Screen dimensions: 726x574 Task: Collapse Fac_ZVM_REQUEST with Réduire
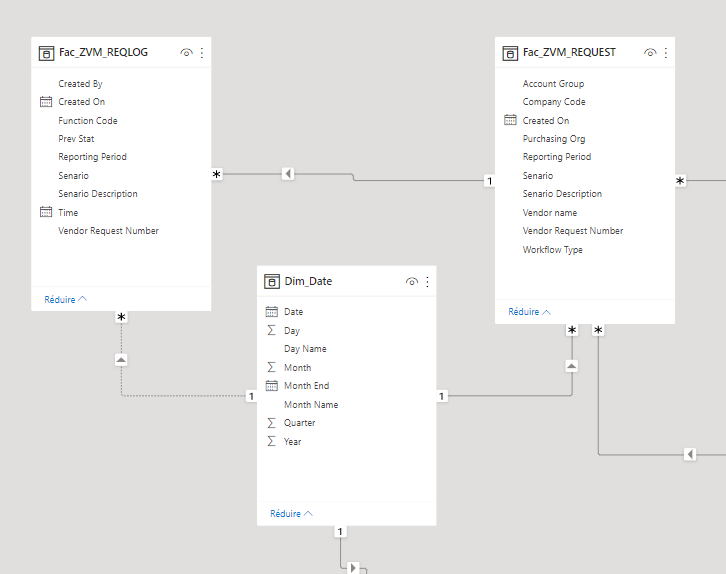(529, 312)
